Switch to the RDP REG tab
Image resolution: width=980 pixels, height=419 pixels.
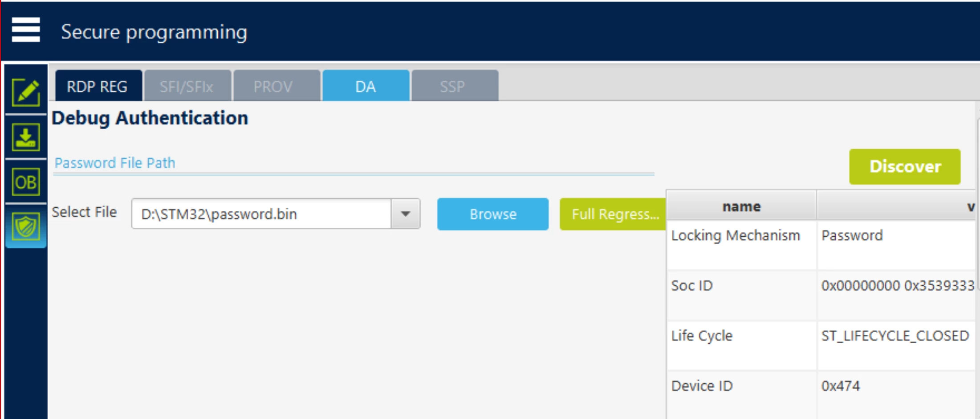[98, 86]
